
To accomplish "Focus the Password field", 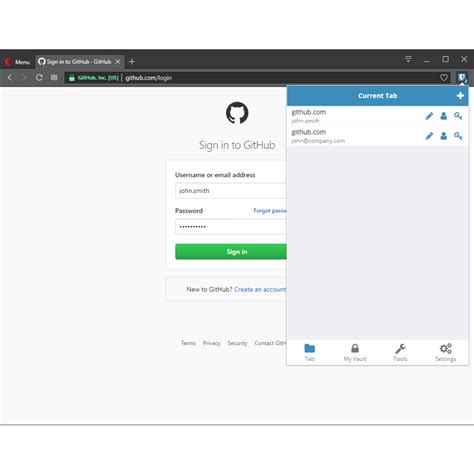I will click(231, 227).
